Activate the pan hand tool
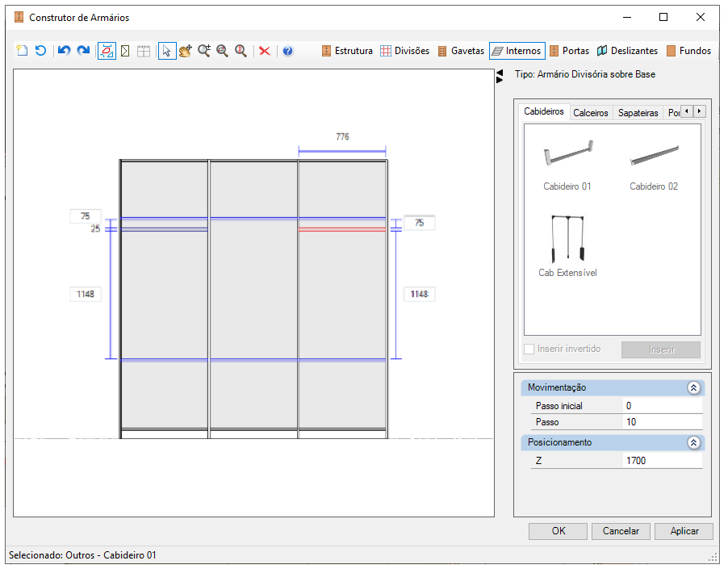Image resolution: width=728 pixels, height=569 pixels. pyautogui.click(x=186, y=51)
